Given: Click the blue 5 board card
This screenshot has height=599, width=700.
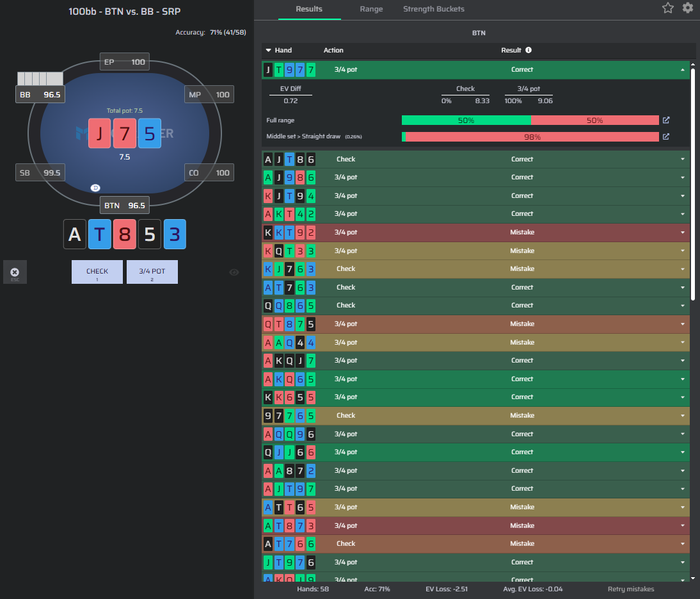Looking at the screenshot, I should tap(150, 133).
